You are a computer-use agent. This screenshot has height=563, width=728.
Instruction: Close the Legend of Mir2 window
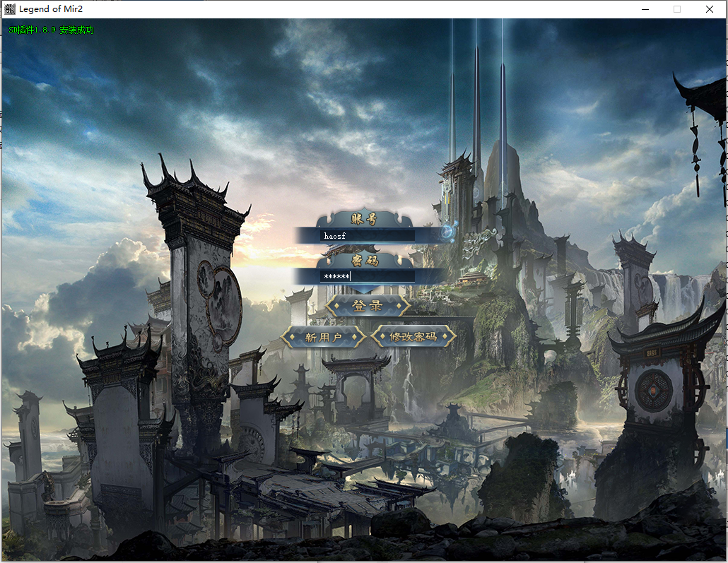(x=710, y=9)
